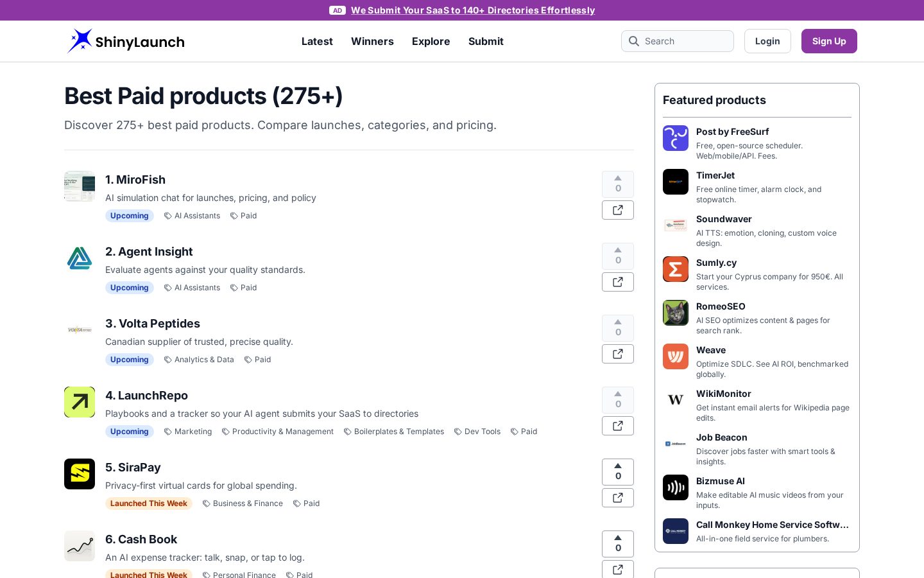
Task: Click the Marketing tag under LaunchRepo
Action: pos(188,432)
